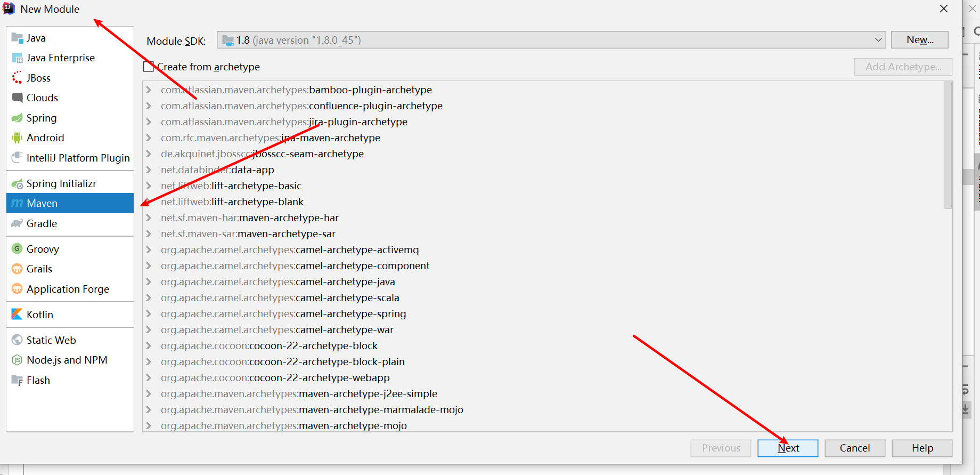Expand net.databinder data-app entry
This screenshot has width=980, height=475.
[x=149, y=170]
